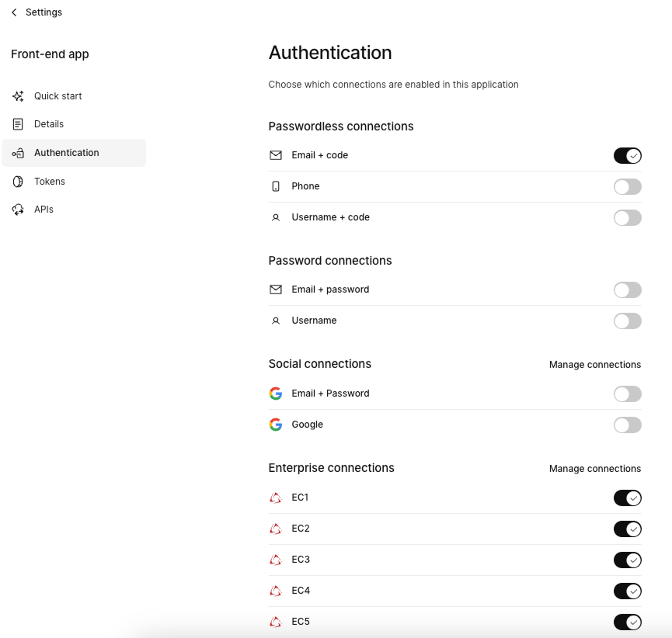Switch off the EC3 toggle

[627, 560]
